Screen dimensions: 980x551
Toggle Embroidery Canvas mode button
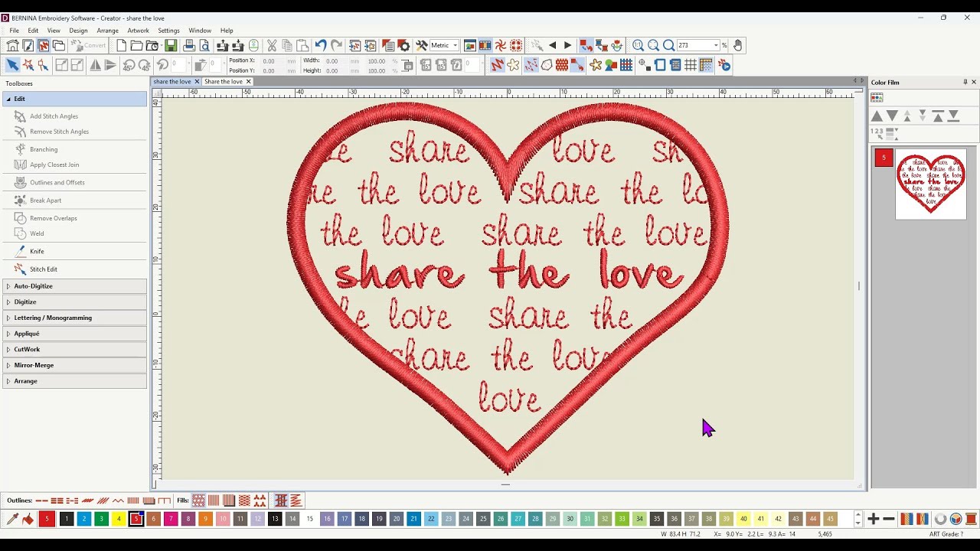tap(44, 45)
